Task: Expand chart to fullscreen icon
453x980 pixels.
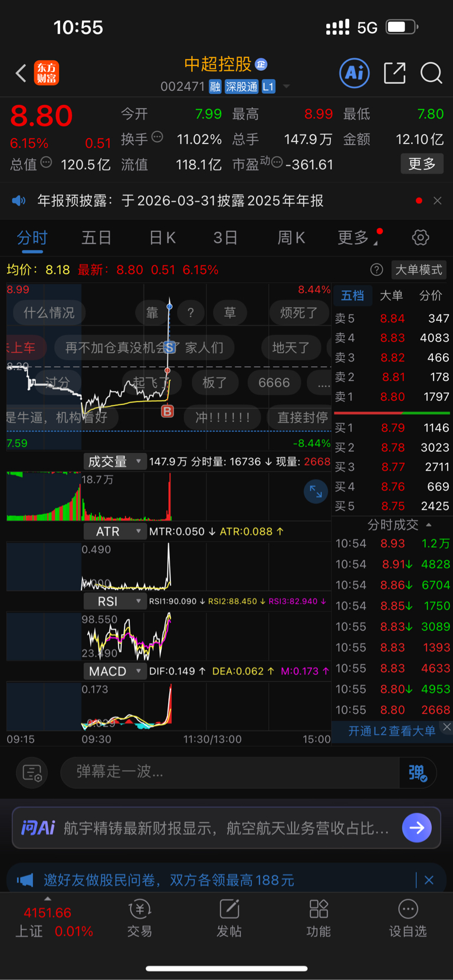Action: (316, 491)
